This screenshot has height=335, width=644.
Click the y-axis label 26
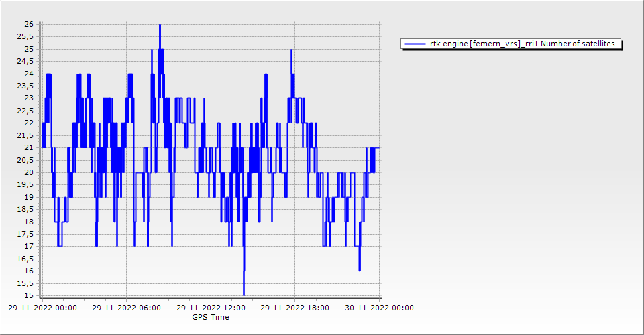click(x=29, y=24)
